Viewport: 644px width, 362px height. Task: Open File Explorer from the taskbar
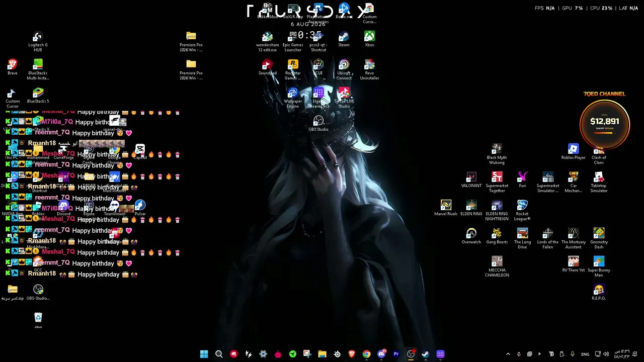[322, 354]
